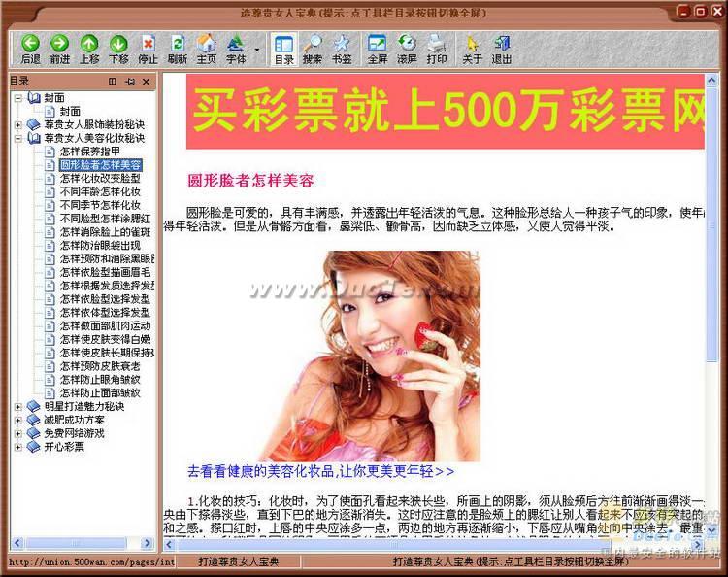728x577 pixels.
Task: Open 怎样预防皮肤衰老 page
Action: (100, 366)
